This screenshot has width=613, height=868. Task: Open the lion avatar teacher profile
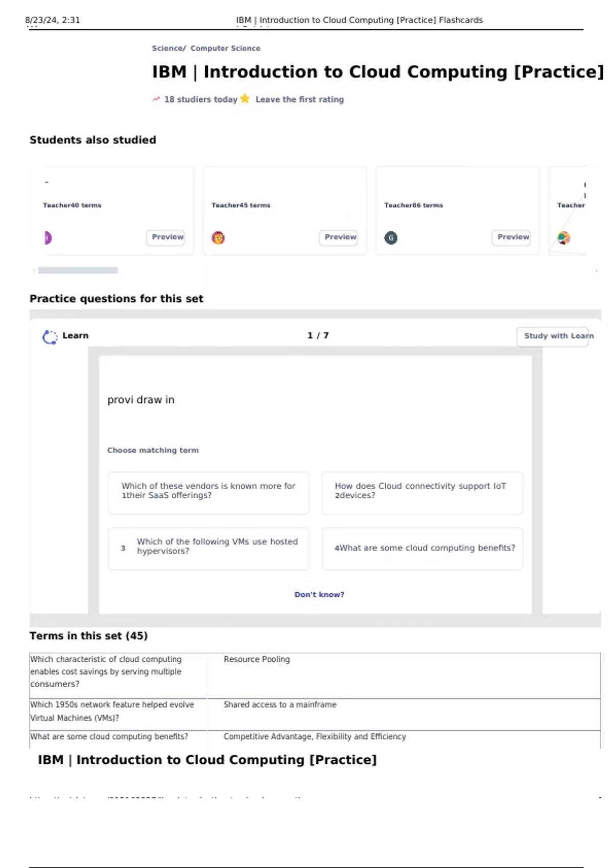[x=218, y=238]
